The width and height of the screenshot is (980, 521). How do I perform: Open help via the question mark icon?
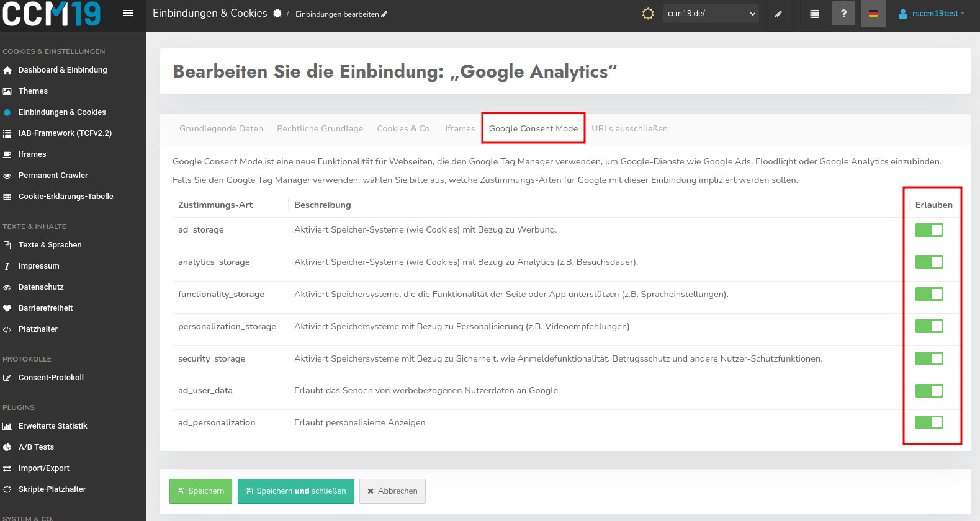coord(843,14)
